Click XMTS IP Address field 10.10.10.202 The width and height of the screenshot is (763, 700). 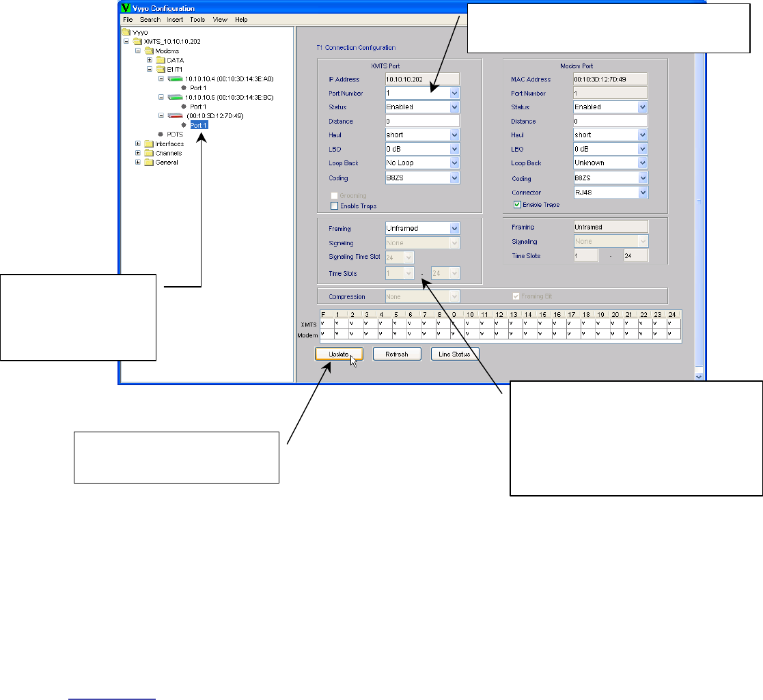[422, 79]
